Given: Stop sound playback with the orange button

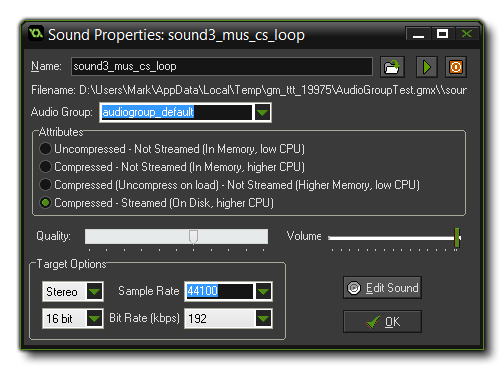Looking at the screenshot, I should coord(456,67).
